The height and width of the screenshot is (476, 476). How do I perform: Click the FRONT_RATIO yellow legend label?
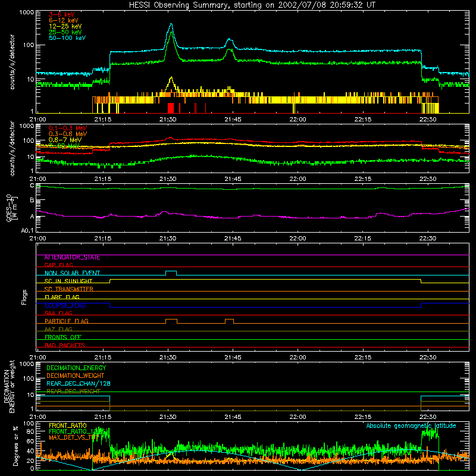tap(68, 425)
